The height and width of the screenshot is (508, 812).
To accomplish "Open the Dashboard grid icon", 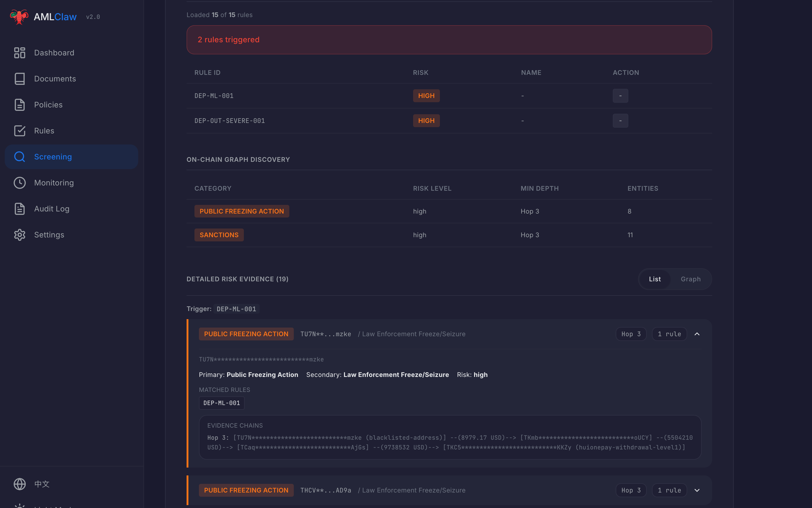I will pos(19,53).
